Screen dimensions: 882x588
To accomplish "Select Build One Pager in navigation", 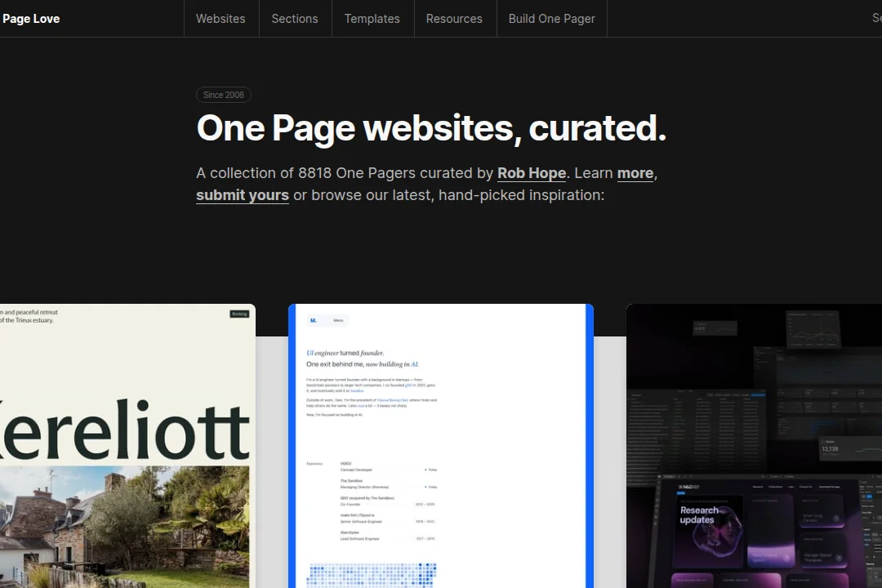I will coord(551,19).
